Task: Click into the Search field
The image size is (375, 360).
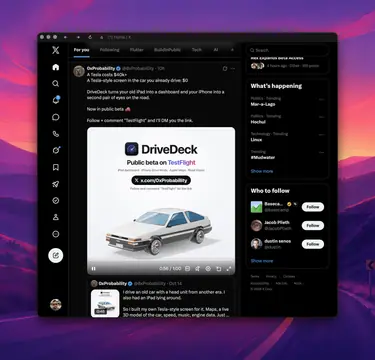Action: point(287,50)
